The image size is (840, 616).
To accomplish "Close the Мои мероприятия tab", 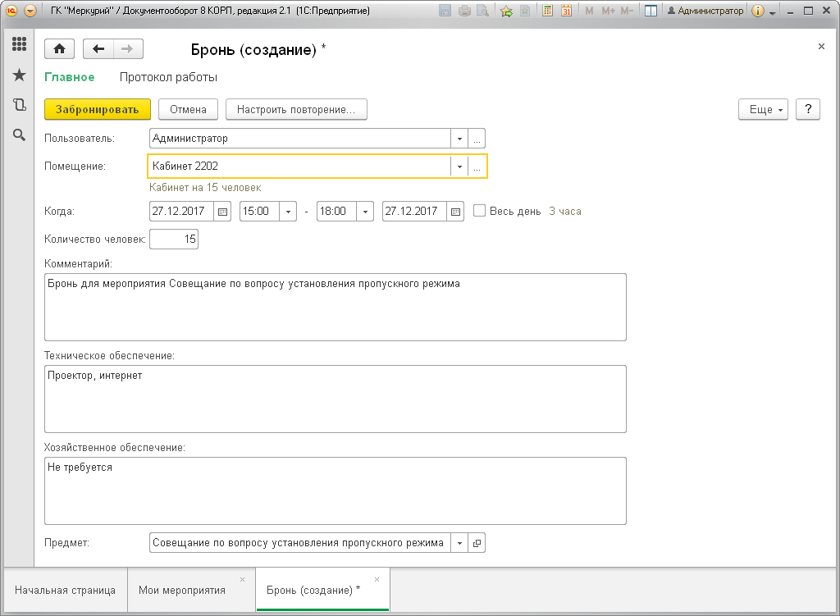I will (242, 579).
